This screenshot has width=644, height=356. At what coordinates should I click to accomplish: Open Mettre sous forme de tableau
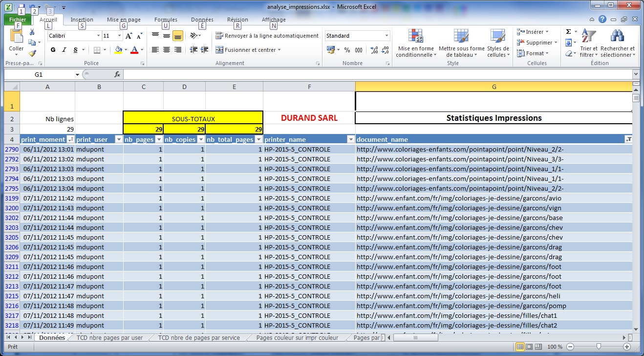461,43
